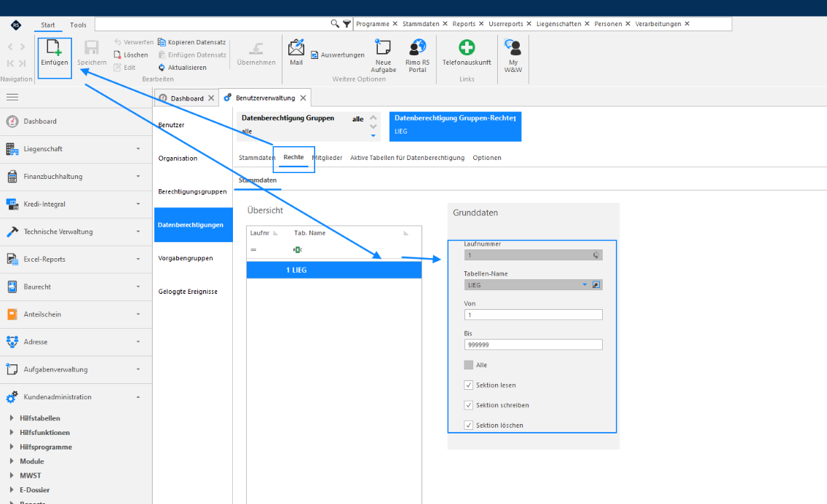This screenshot has height=504, width=827.
Task: Switch to the Mitglieder tab
Action: [328, 158]
